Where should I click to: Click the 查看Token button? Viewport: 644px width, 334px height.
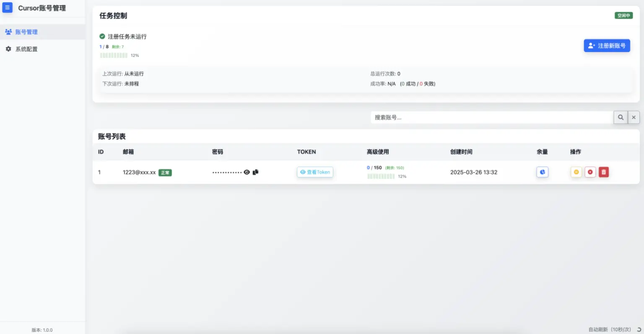click(315, 172)
